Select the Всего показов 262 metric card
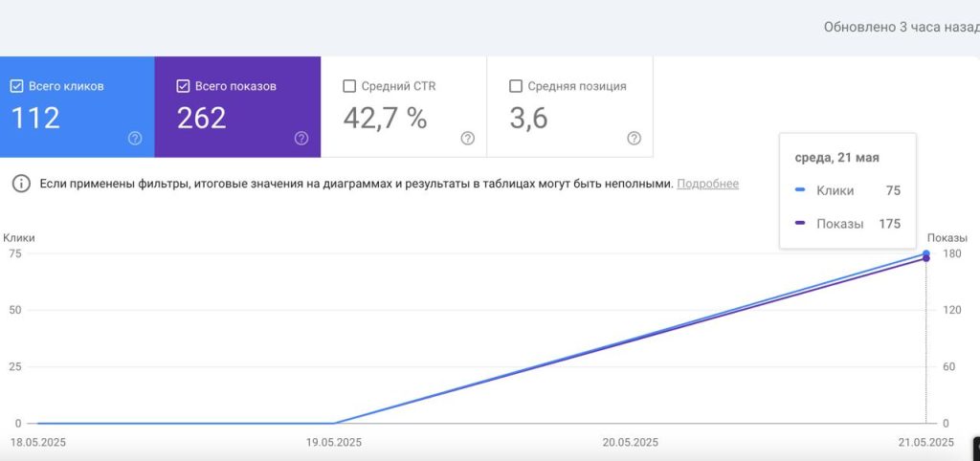 237,107
